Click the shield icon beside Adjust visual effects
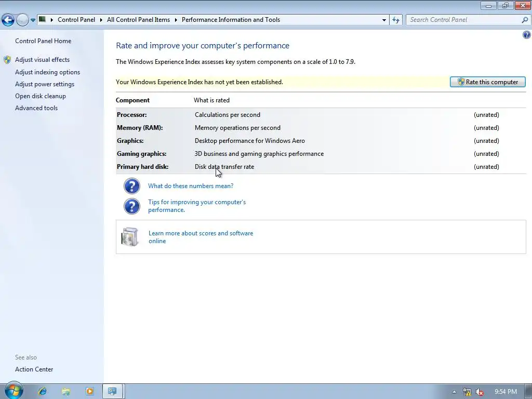This screenshot has height=399, width=532. [7, 60]
